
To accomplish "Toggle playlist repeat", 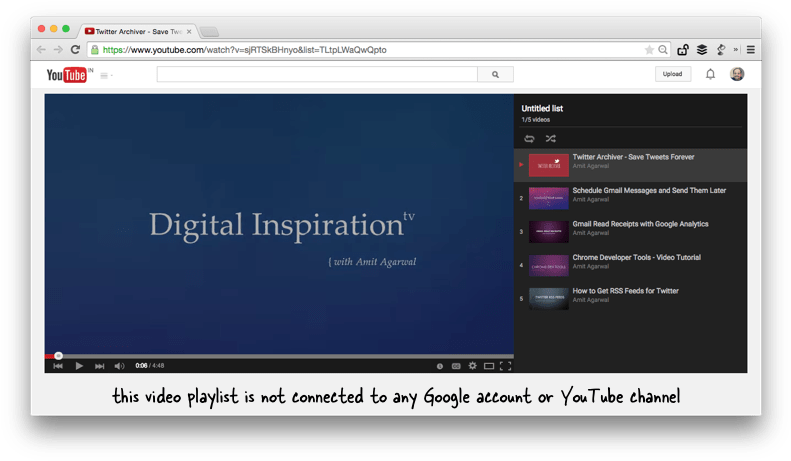I will pyautogui.click(x=529, y=139).
